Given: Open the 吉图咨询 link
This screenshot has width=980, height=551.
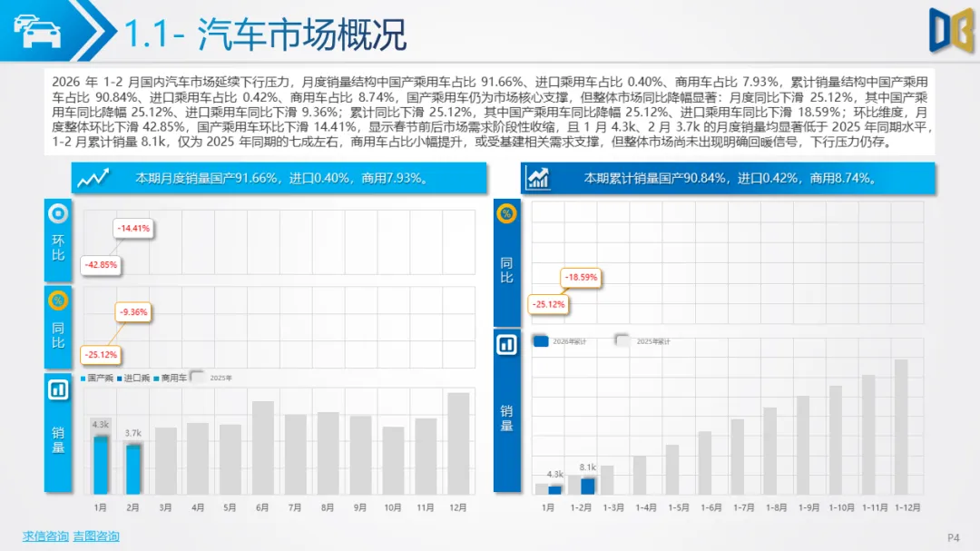Looking at the screenshot, I should tap(96, 536).
